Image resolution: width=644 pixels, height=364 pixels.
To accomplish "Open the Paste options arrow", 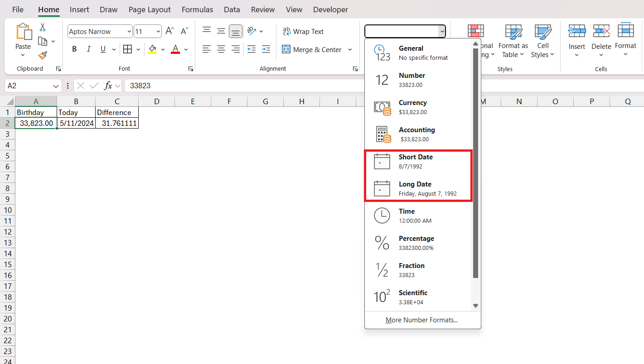I will tap(23, 55).
